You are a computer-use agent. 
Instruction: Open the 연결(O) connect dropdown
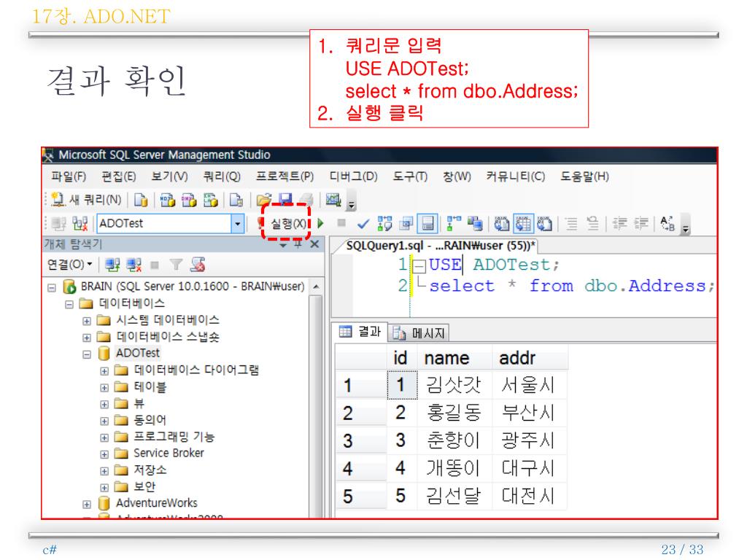[69, 264]
